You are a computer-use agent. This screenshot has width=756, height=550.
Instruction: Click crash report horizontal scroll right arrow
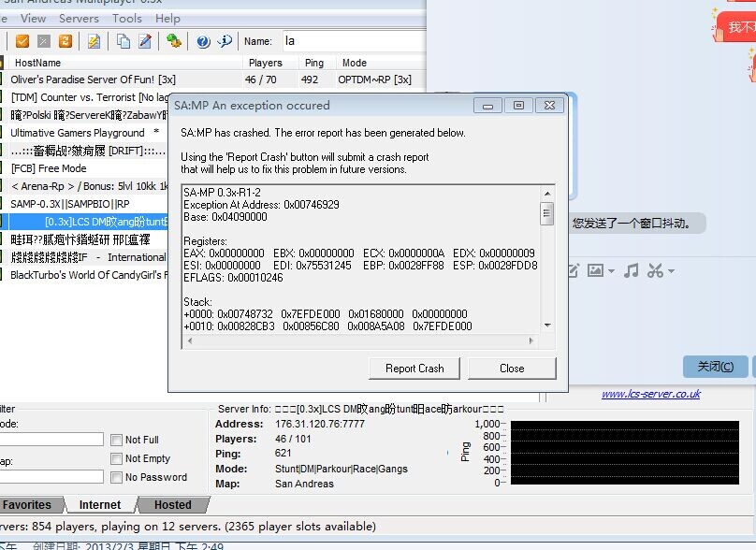(531, 340)
